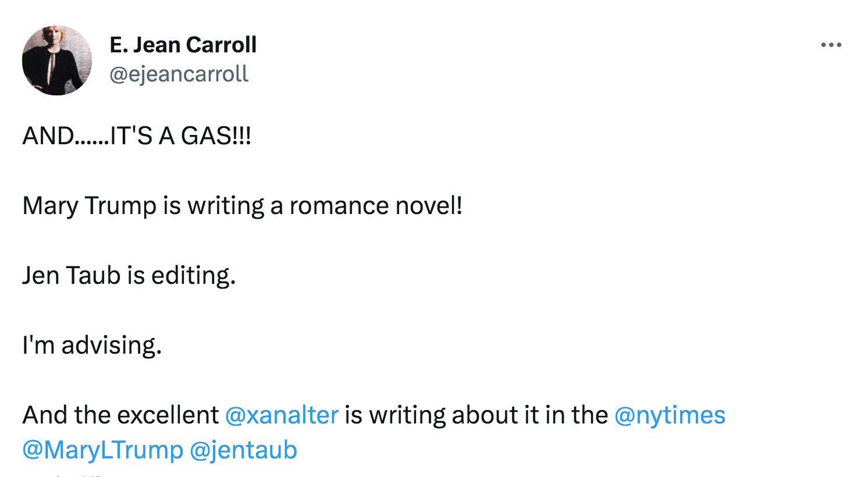Click the word "editing." in the tweet
The height and width of the screenshot is (477, 868).
[194, 276]
